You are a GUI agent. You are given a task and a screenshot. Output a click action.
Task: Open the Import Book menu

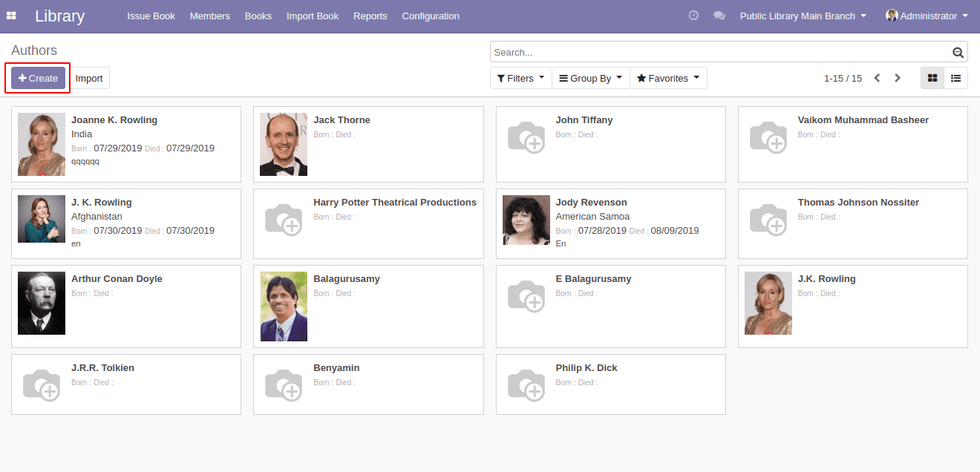(313, 16)
